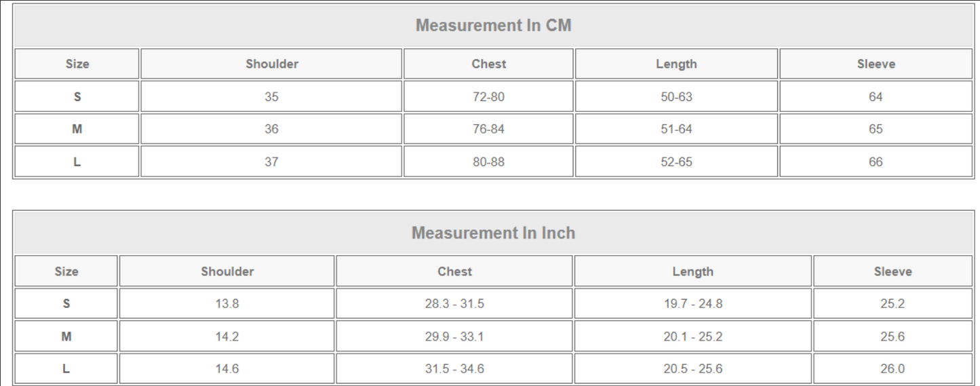Click the chest value 80-88 cell
The image size is (980, 386).
point(488,161)
